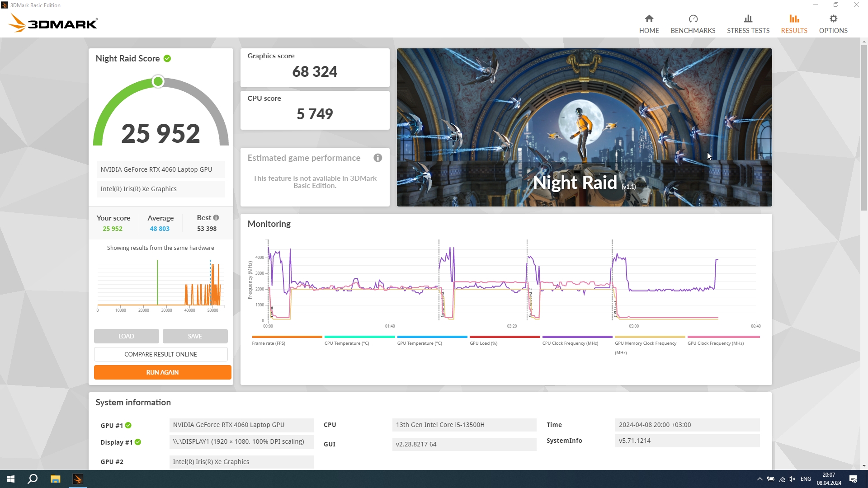Switch to the Results tab
868x488 pixels.
(794, 24)
